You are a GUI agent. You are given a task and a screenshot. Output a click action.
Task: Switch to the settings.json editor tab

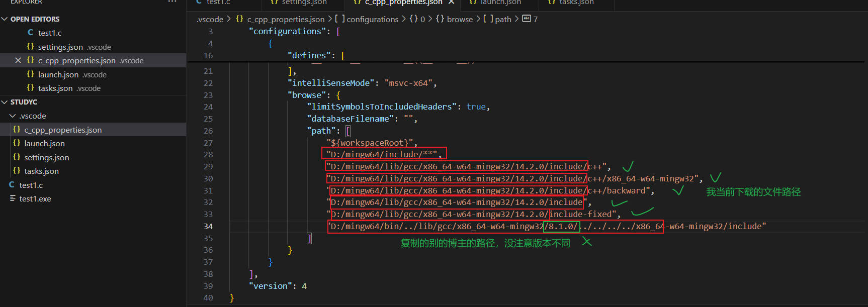(303, 3)
